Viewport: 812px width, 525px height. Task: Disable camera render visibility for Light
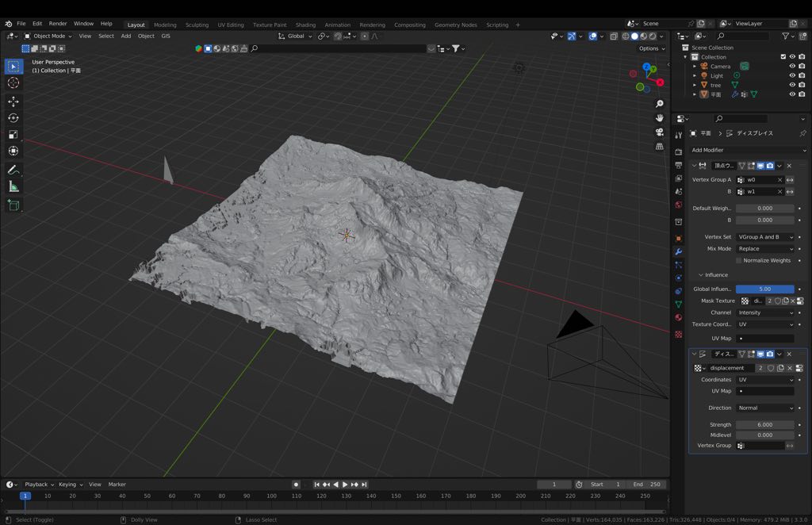coord(801,75)
